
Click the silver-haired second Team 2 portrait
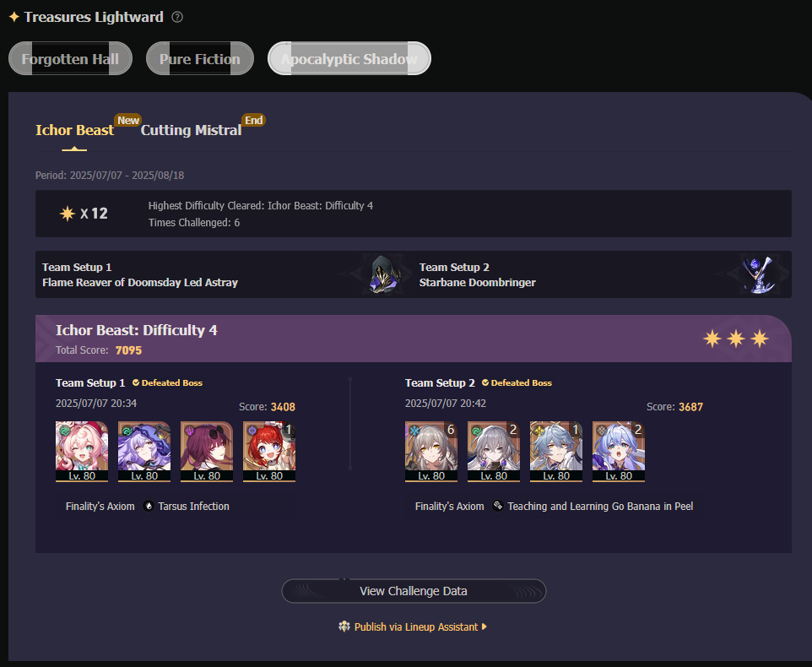tap(494, 452)
